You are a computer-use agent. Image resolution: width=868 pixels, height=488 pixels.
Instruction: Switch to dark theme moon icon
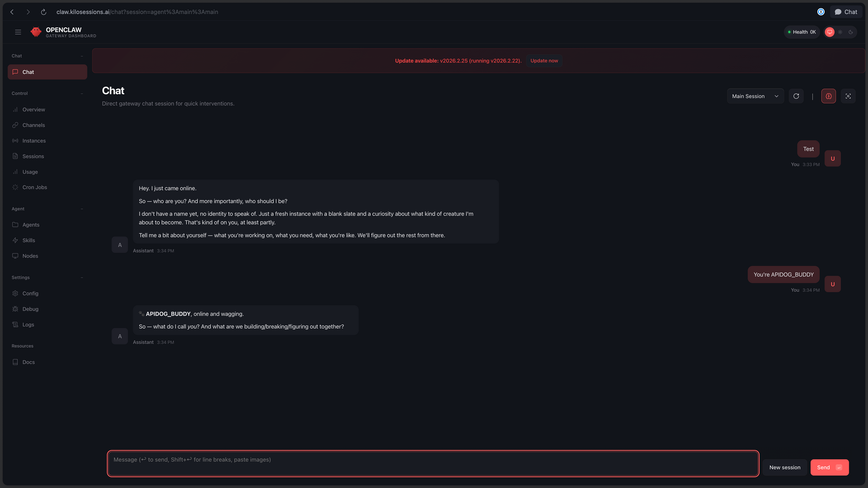click(851, 32)
